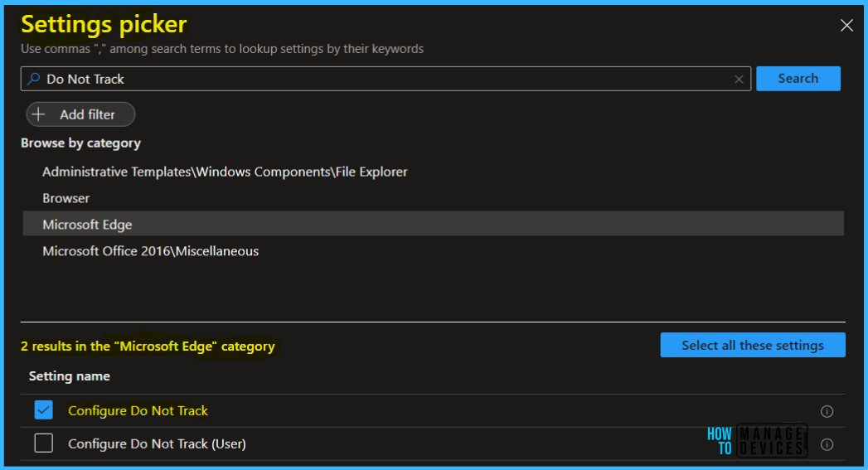Click the 'Configure Do Not Track' setting name
Viewport: 868px width, 470px height.
[138, 411]
